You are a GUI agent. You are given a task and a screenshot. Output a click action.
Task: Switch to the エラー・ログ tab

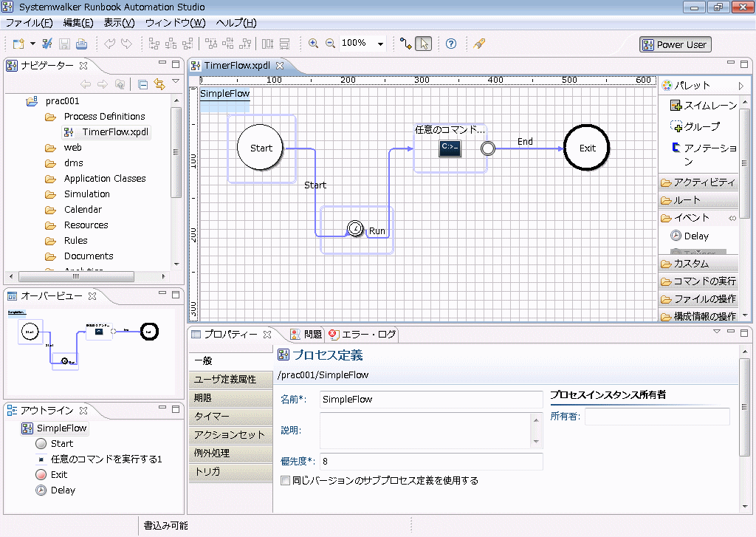coord(362,334)
